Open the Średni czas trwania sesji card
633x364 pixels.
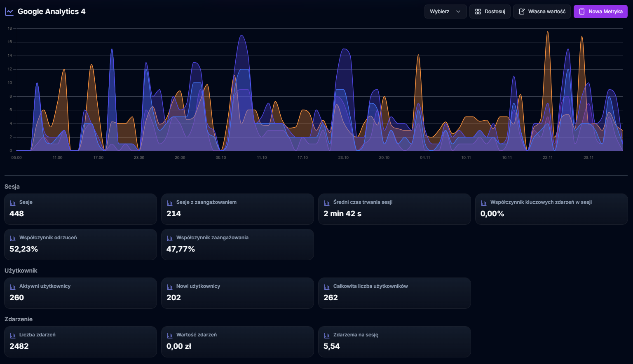pyautogui.click(x=394, y=209)
